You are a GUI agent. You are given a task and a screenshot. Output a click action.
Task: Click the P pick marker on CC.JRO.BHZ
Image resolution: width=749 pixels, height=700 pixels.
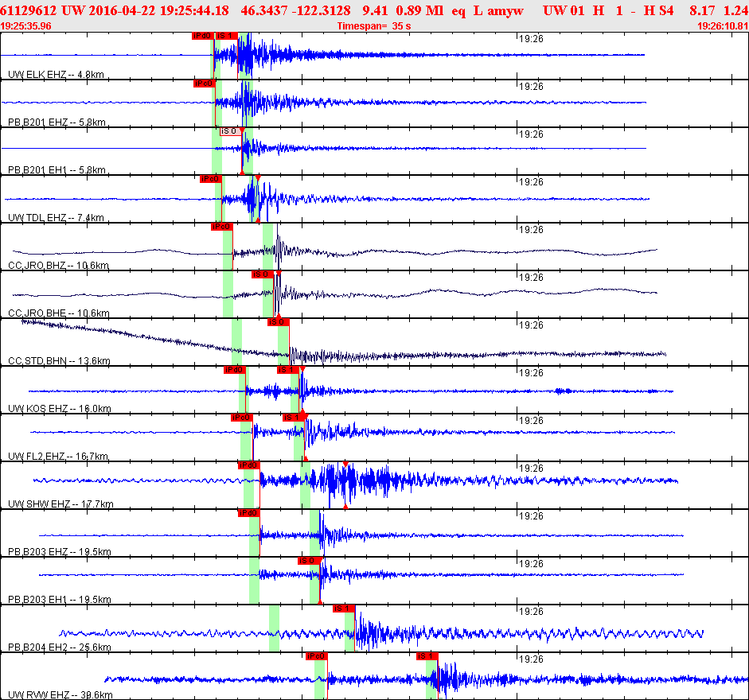pos(221,227)
